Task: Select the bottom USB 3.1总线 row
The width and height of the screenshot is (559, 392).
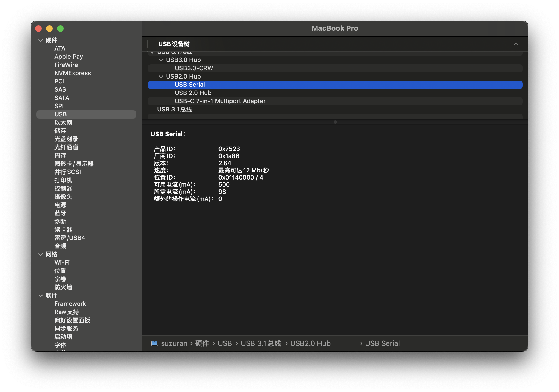Action: click(x=335, y=110)
